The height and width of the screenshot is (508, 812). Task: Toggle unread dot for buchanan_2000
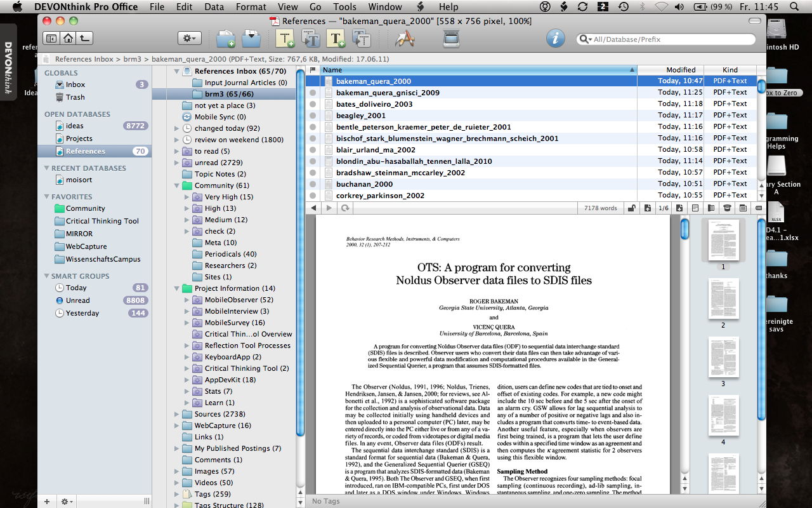312,184
